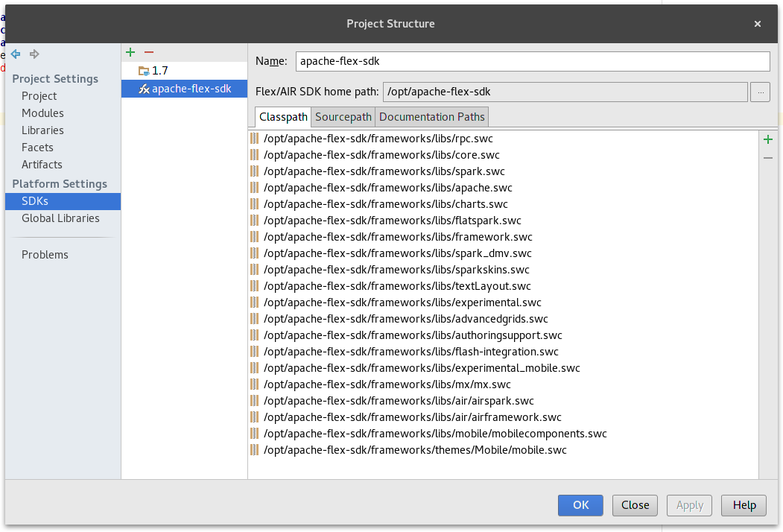Remove selected SDK with red minus
The image size is (783, 532).
point(149,52)
